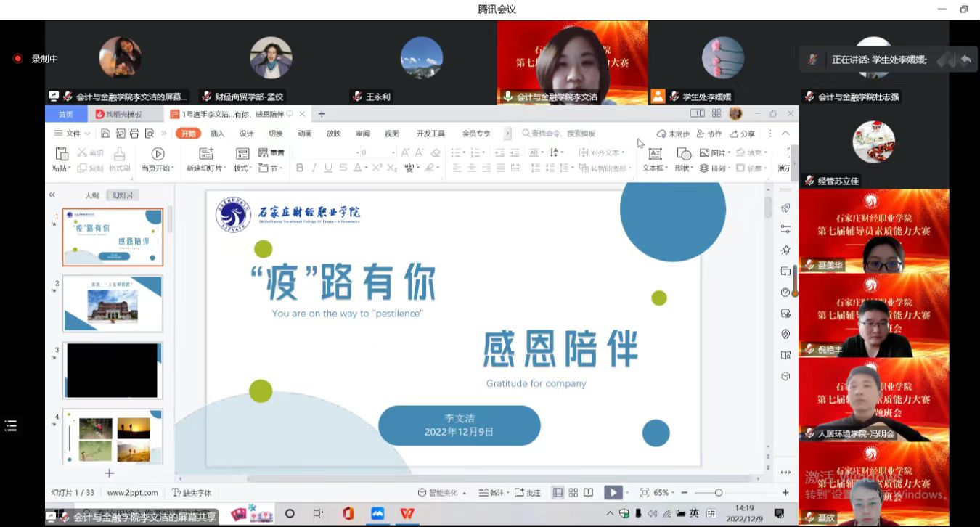Screen dimensions: 980x527
Task: Insert a text box from ribbon
Action: 655,154
